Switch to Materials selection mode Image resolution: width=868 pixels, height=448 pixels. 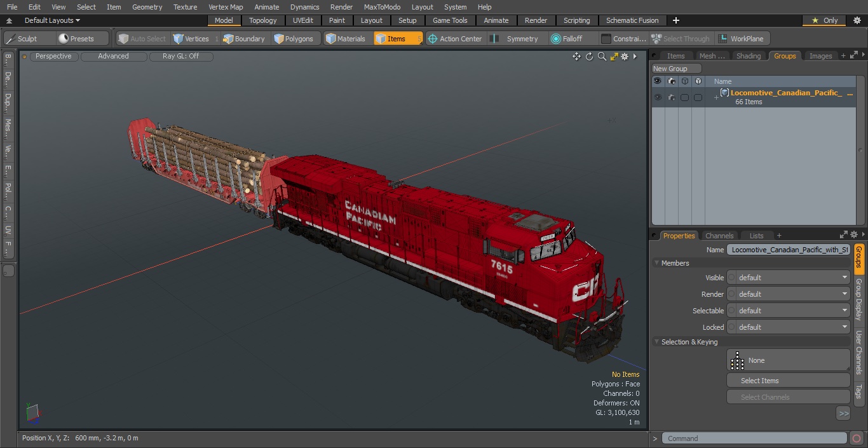click(346, 39)
